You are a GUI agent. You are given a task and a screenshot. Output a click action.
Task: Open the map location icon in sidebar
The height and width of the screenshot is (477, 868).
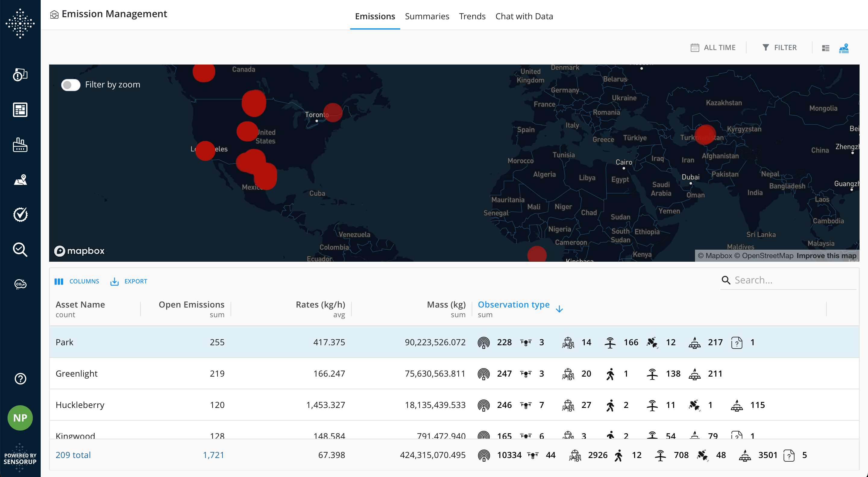[20, 180]
